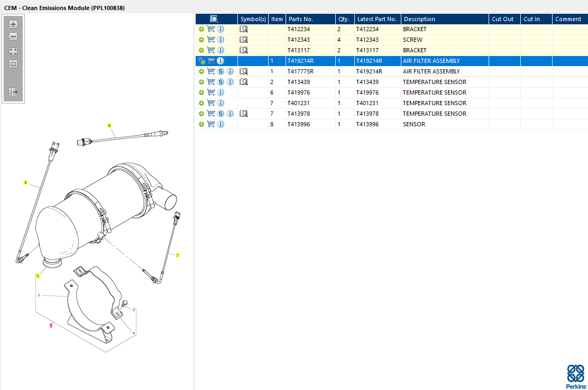Click the search icon in table header

pos(214,19)
